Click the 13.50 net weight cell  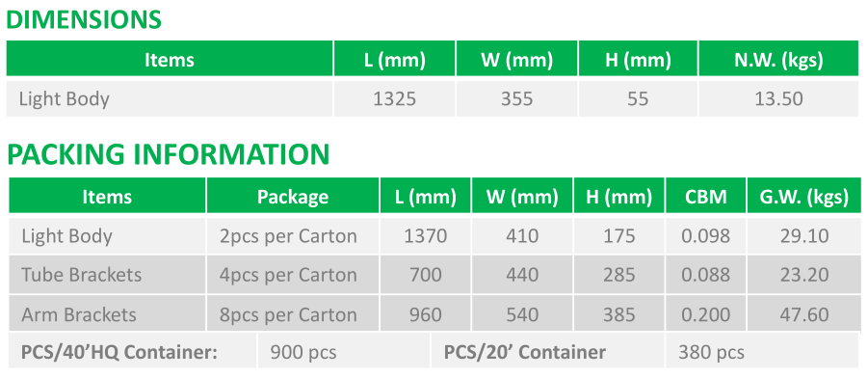(x=778, y=98)
